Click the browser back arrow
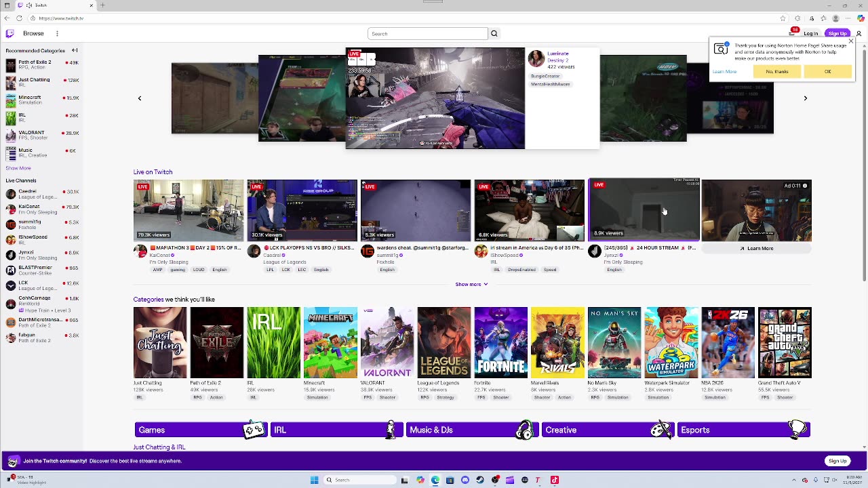The image size is (868, 488). 7,18
